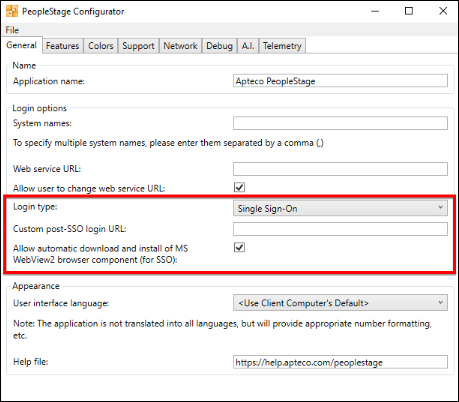This screenshot has height=402, width=459.
Task: Close the PeopleStage Configurator window
Action: (x=443, y=11)
